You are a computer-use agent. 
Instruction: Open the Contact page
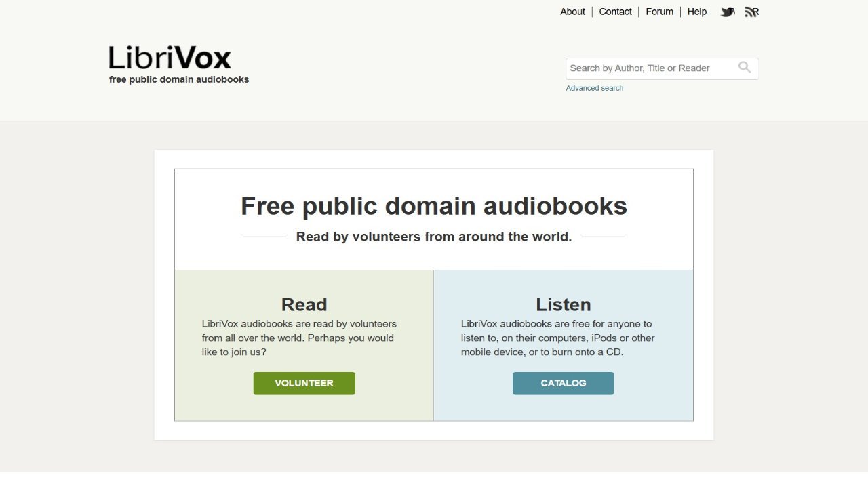click(x=615, y=12)
